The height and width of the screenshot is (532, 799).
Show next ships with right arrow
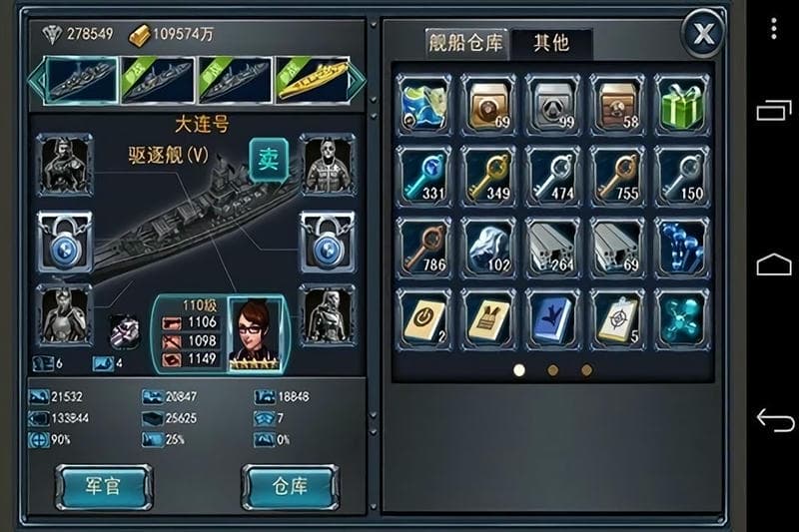point(358,80)
